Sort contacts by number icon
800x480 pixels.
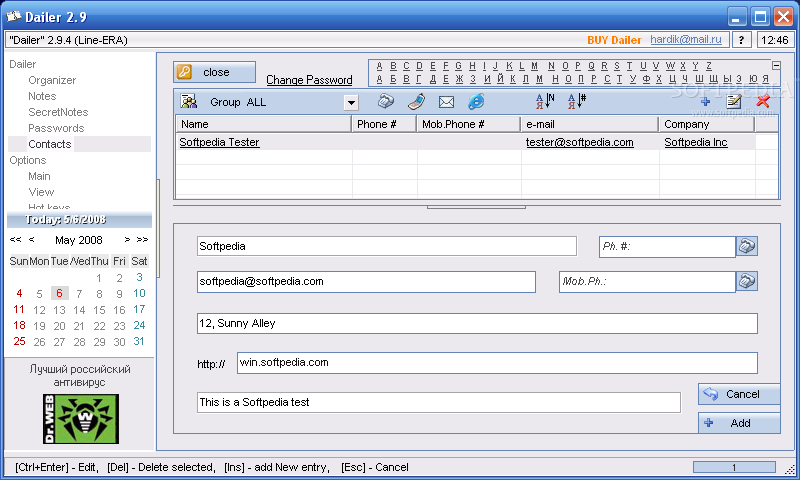click(577, 101)
